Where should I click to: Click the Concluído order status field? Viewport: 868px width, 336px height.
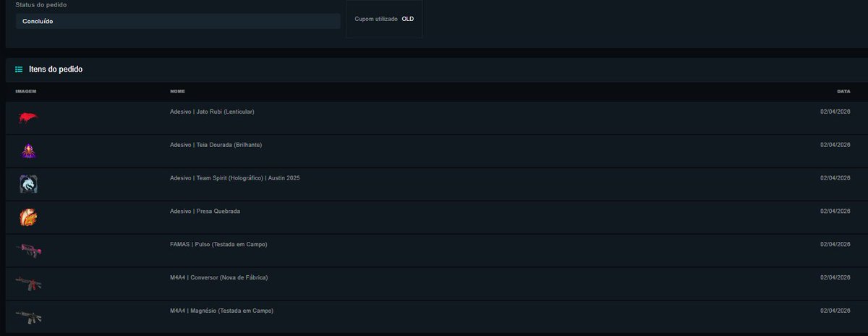point(178,21)
